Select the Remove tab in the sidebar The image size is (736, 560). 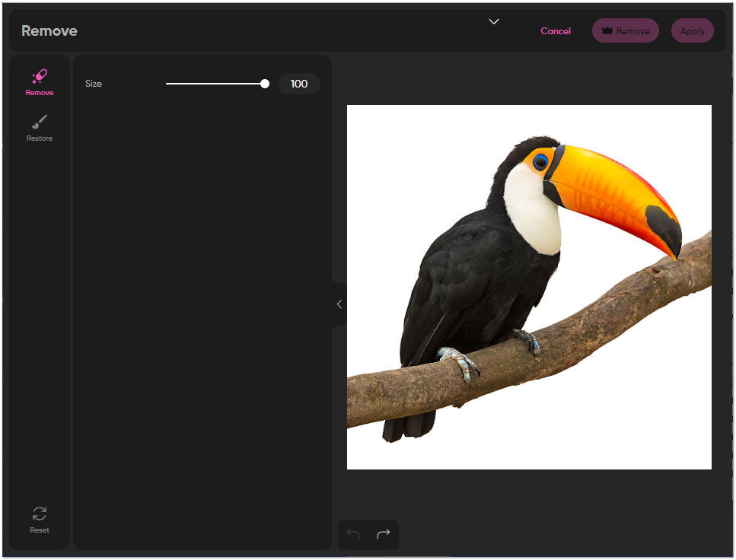coord(39,82)
